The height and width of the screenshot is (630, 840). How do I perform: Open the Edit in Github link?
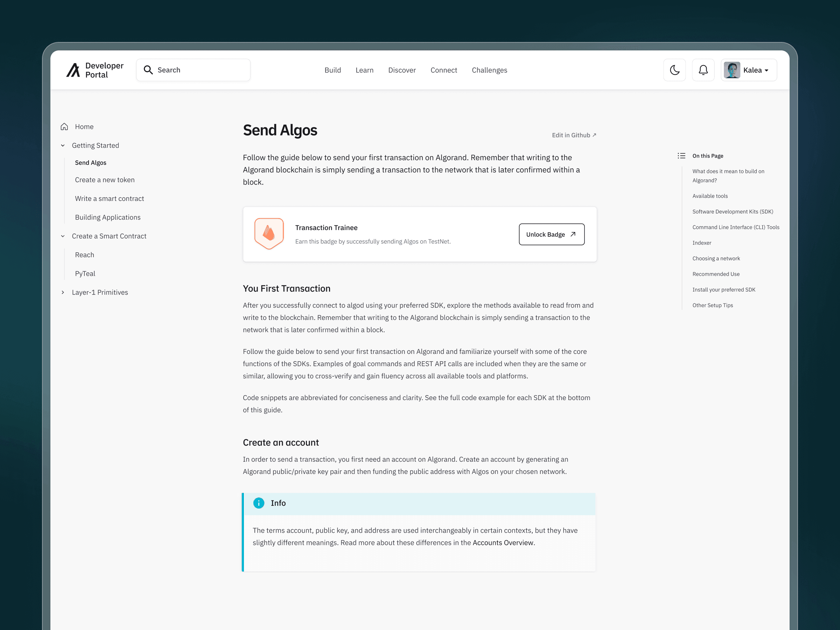coord(573,135)
